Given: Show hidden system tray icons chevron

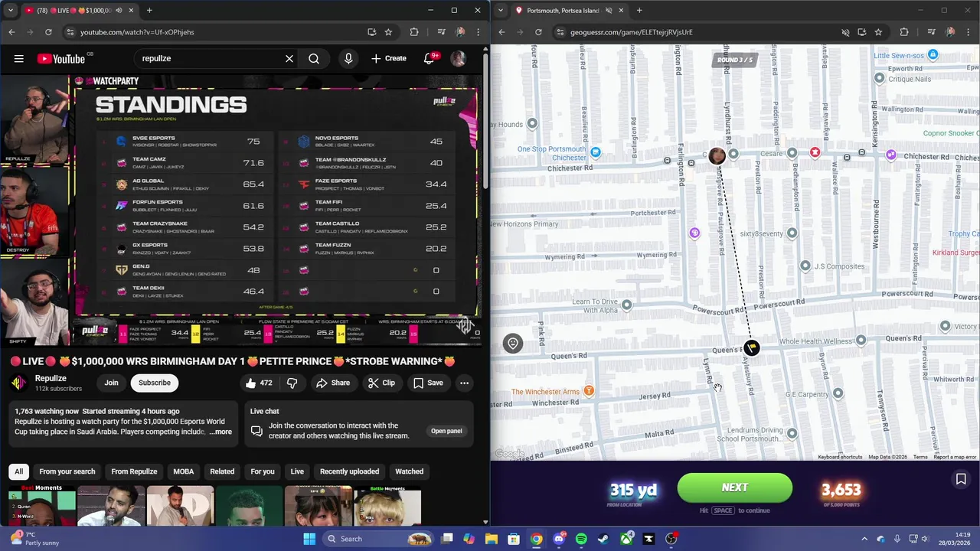Looking at the screenshot, I should (864, 539).
